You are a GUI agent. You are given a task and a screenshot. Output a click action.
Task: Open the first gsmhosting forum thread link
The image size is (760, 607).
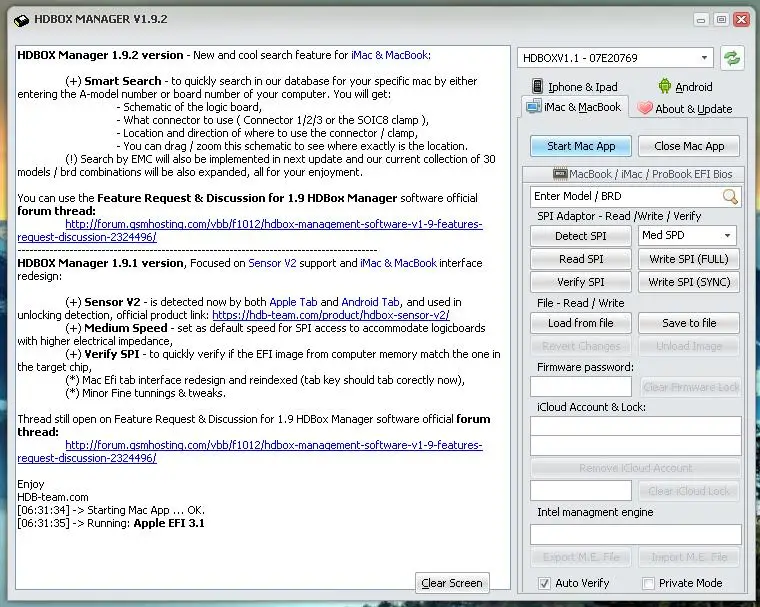point(274,224)
